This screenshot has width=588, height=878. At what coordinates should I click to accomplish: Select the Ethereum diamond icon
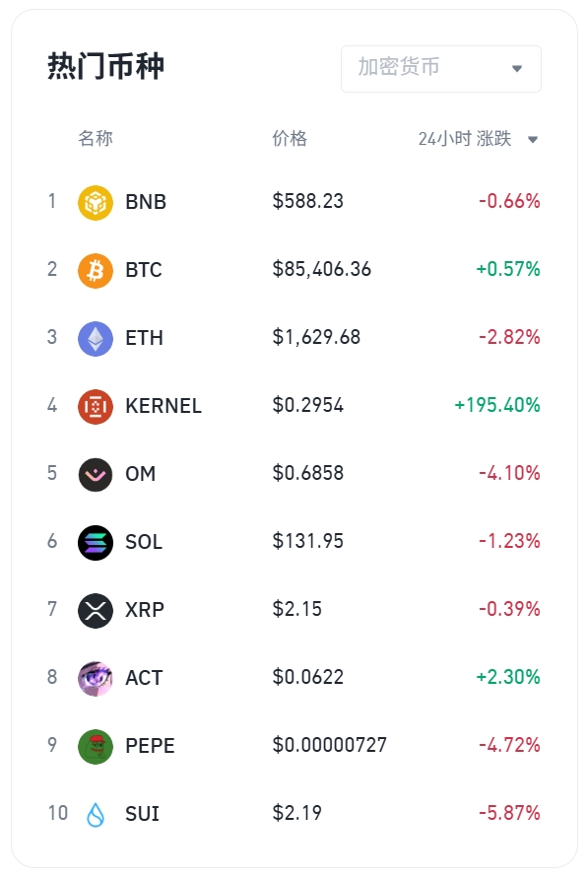coord(96,338)
